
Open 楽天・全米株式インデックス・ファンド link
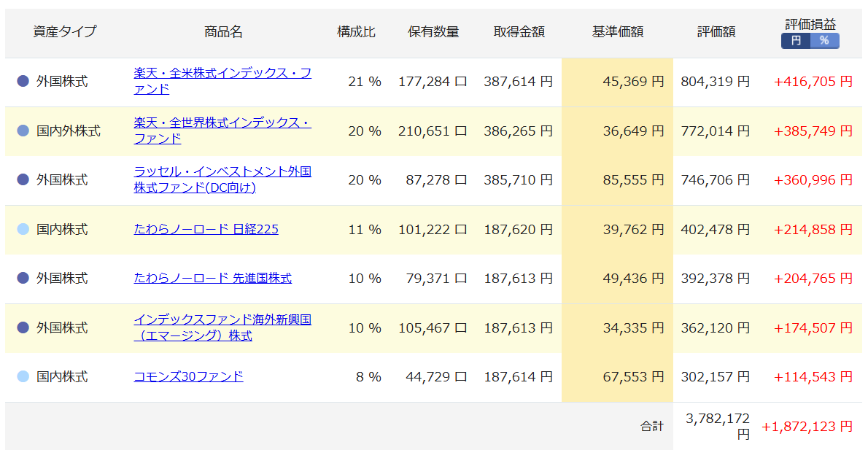tap(222, 81)
